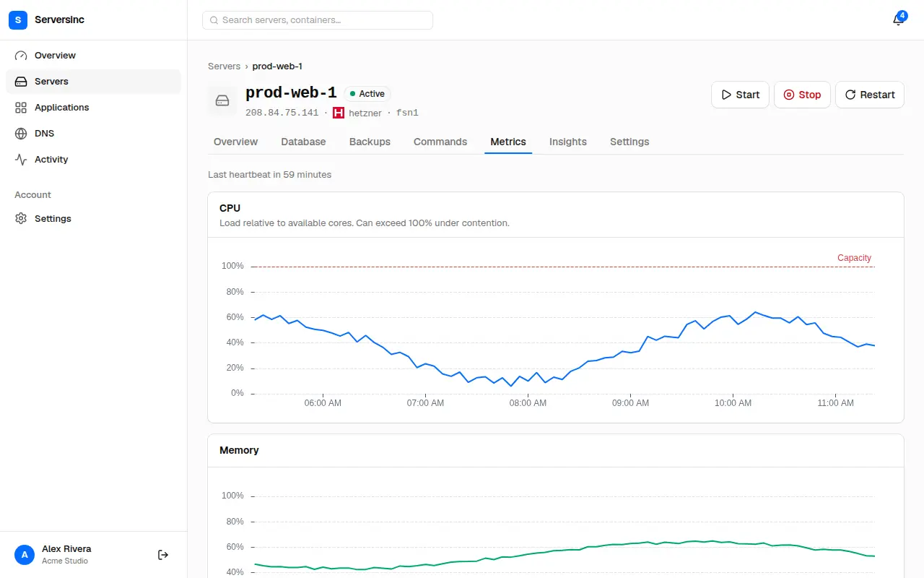This screenshot has width=924, height=578.
Task: View the Insights tab
Action: [x=568, y=142]
